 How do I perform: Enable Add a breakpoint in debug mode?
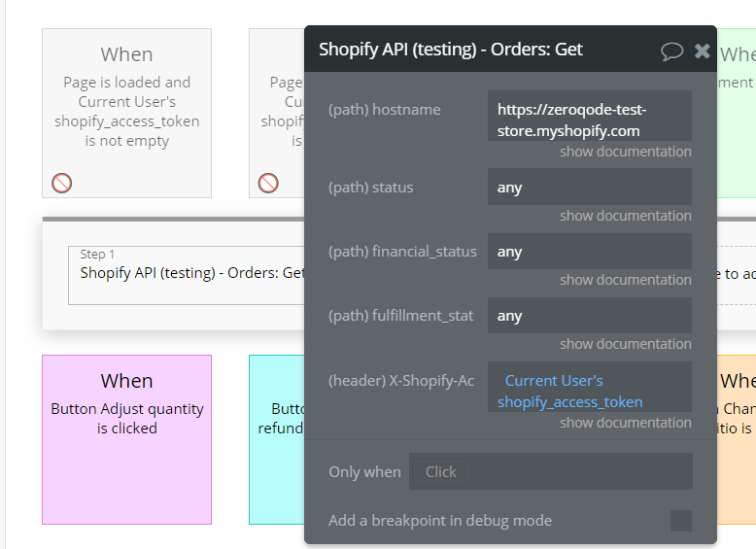point(681,521)
